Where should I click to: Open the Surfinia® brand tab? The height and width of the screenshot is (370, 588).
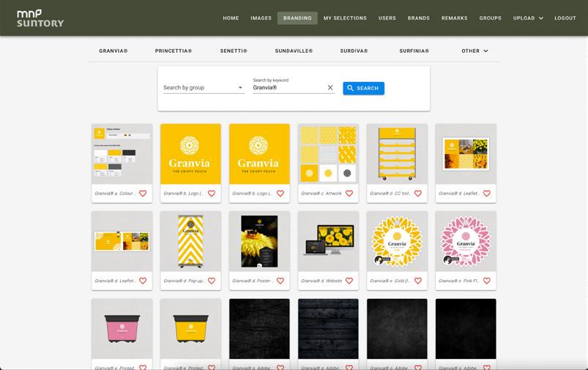coord(414,51)
